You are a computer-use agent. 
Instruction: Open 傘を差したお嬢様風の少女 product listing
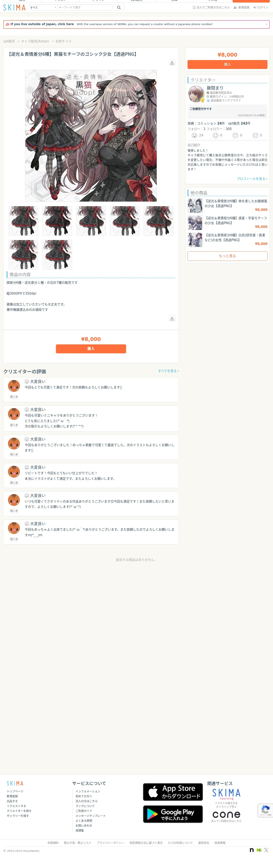point(236,203)
